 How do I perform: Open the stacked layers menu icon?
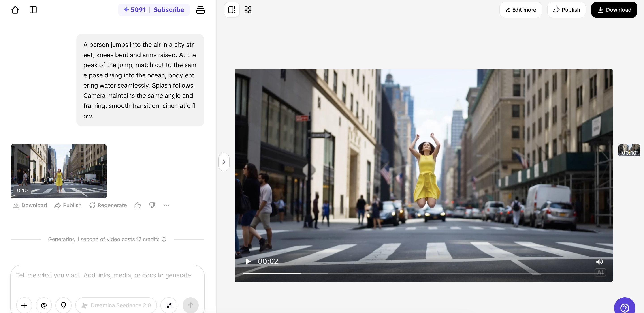(x=200, y=10)
